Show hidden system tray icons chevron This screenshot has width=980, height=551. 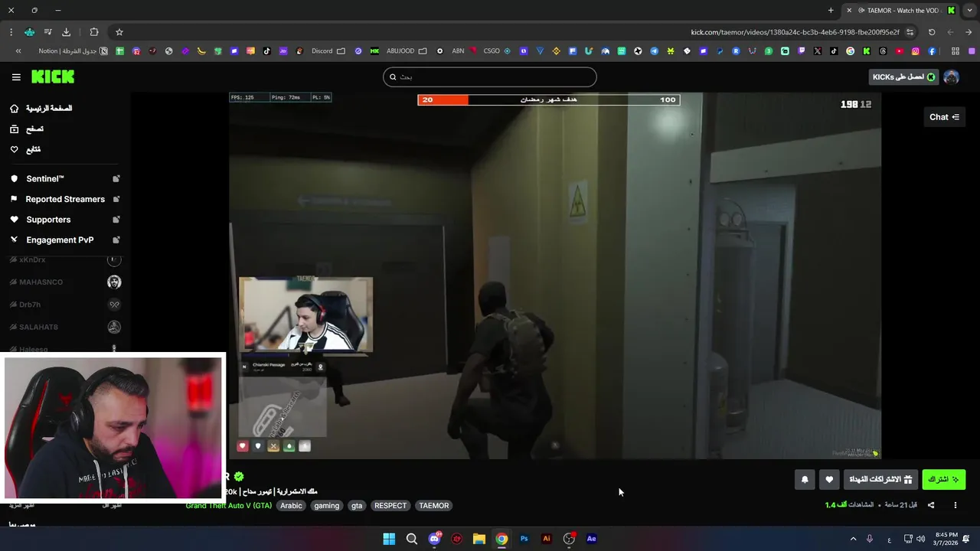tap(853, 539)
